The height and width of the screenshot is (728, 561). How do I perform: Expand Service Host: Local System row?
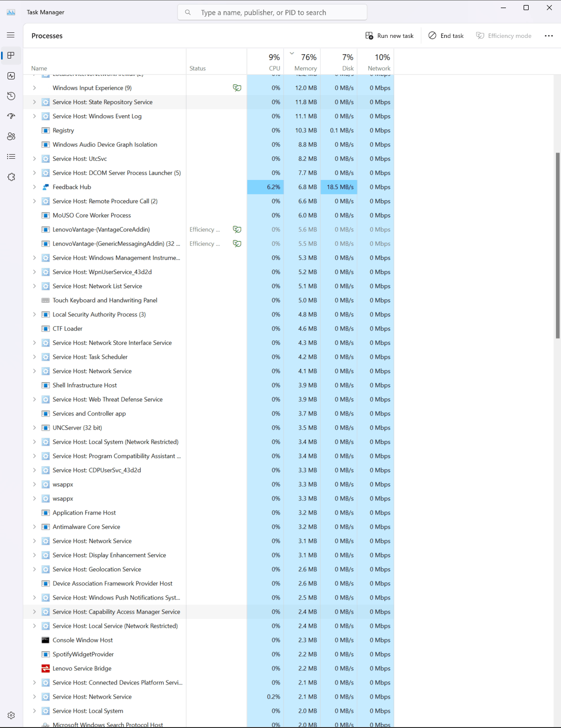[x=34, y=711]
